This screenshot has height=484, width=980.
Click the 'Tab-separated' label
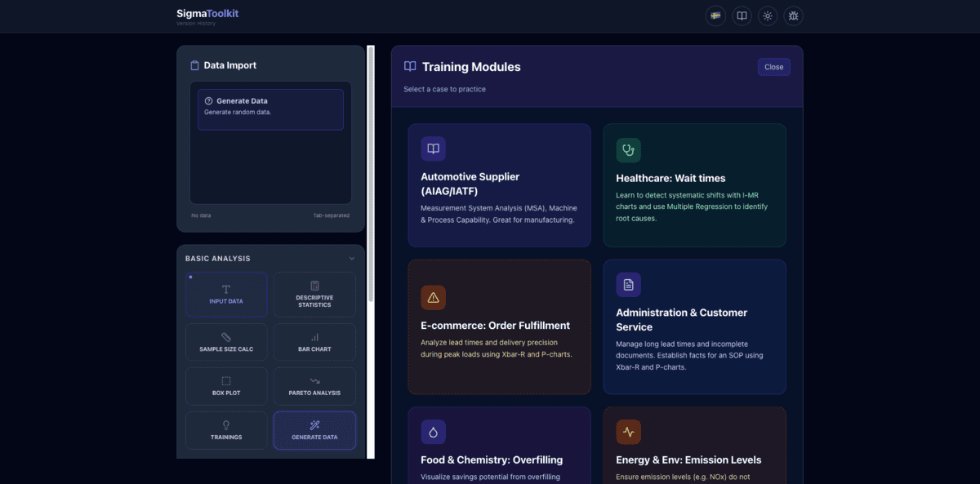(331, 215)
